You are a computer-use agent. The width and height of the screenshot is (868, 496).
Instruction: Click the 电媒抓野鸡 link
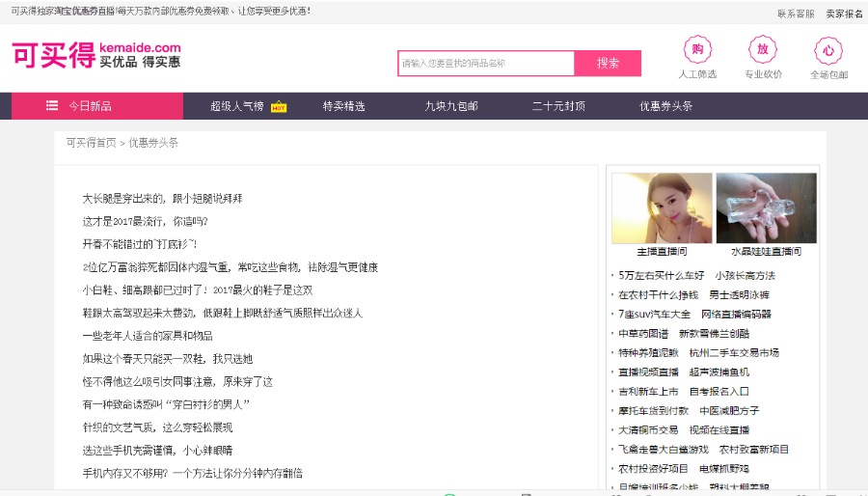(x=724, y=469)
